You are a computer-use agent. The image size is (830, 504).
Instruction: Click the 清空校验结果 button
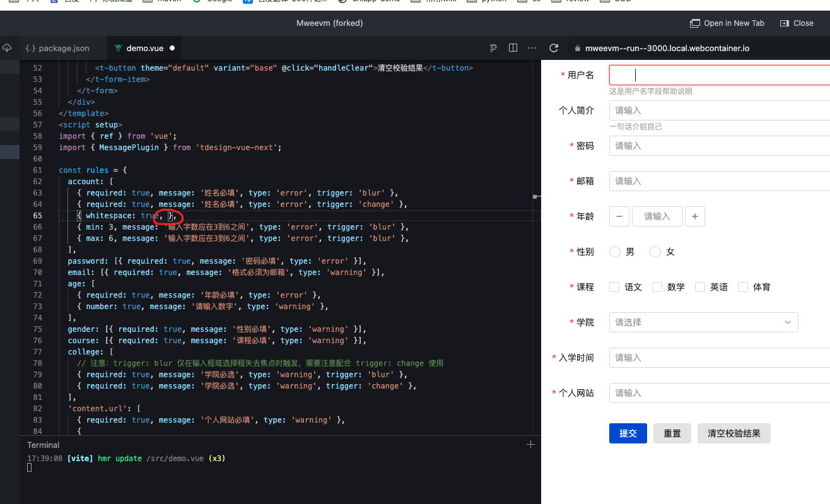[x=734, y=433]
